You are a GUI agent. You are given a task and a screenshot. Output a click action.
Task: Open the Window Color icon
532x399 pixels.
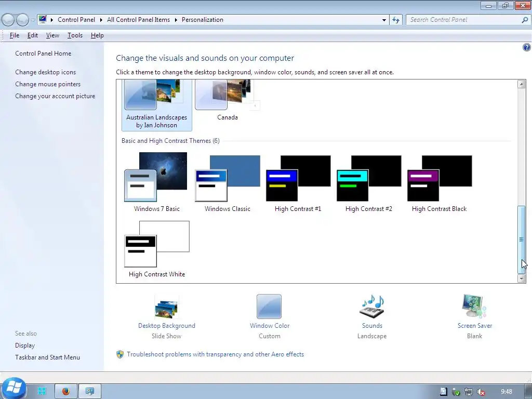[269, 307]
